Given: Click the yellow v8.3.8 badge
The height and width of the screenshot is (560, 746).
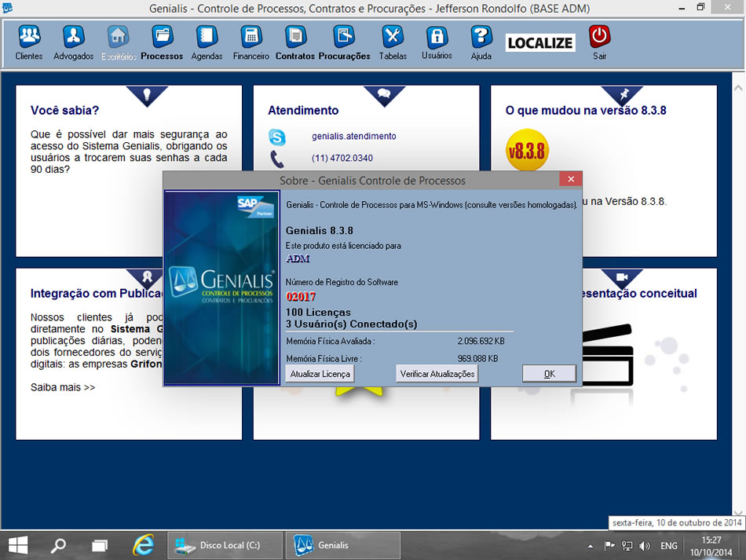Looking at the screenshot, I should tap(527, 150).
